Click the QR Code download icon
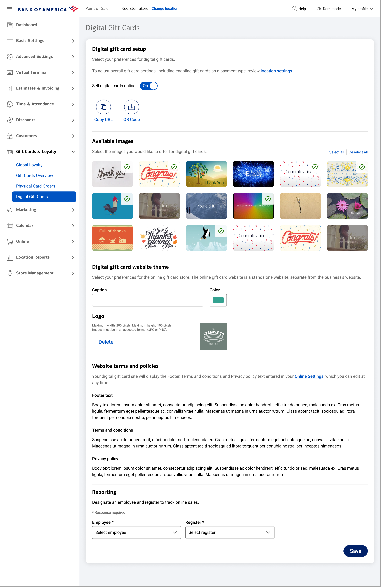 click(131, 107)
